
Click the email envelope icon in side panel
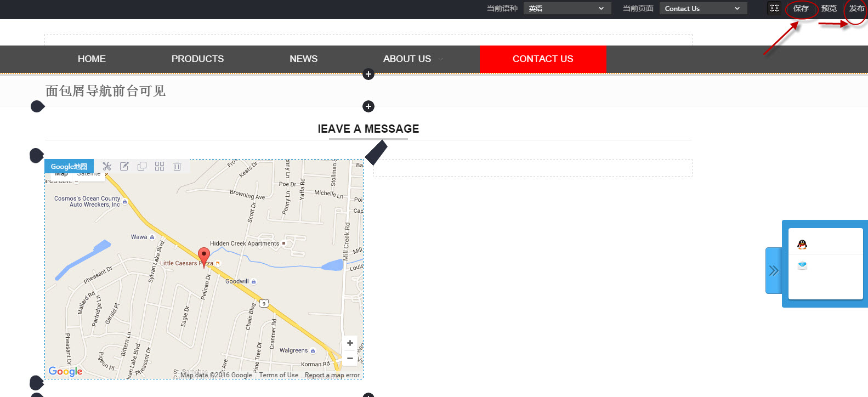(802, 266)
